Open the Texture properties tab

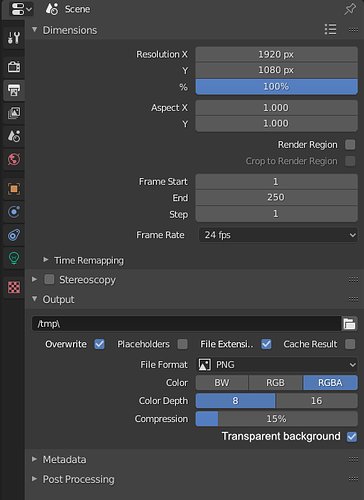click(x=14, y=287)
